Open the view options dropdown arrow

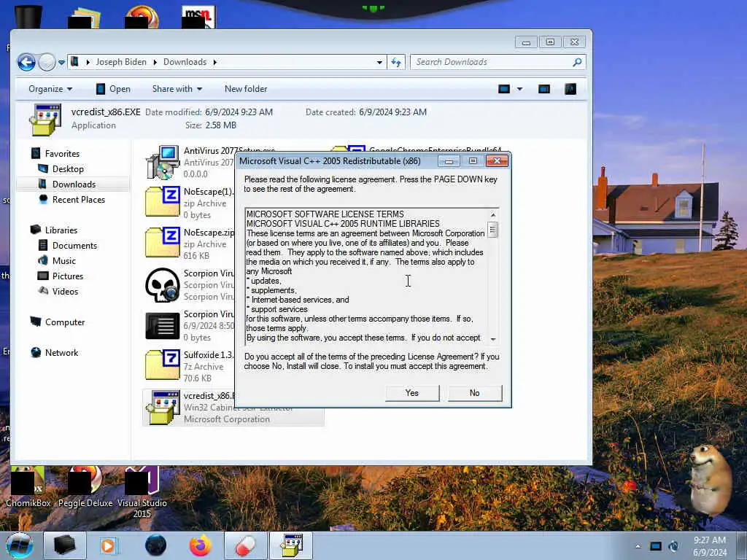click(x=519, y=89)
